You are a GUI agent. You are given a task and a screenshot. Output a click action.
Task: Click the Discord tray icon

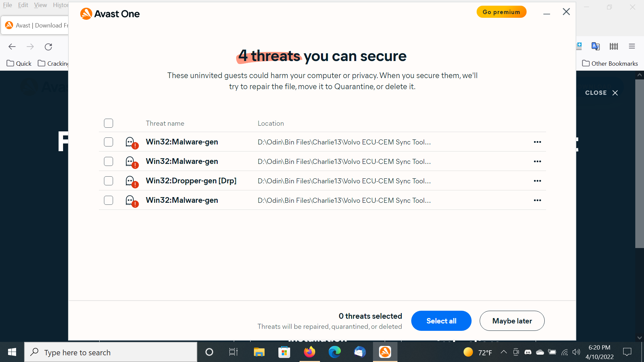pos(528,352)
